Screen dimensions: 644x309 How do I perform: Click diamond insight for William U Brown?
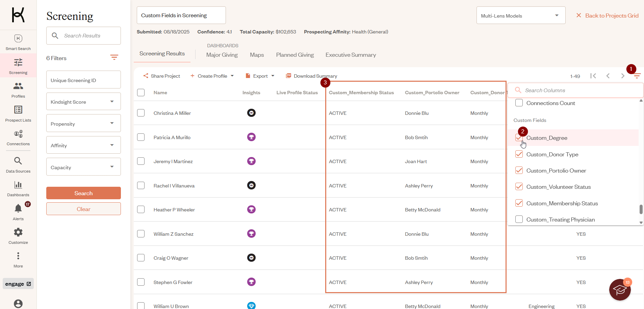pyautogui.click(x=251, y=306)
